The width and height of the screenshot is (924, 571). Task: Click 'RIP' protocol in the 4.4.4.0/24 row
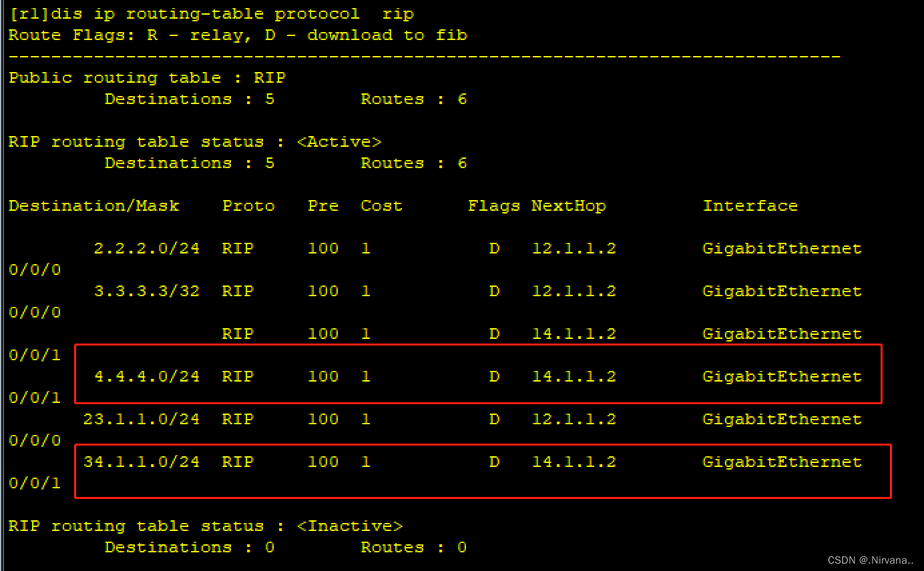[238, 377]
